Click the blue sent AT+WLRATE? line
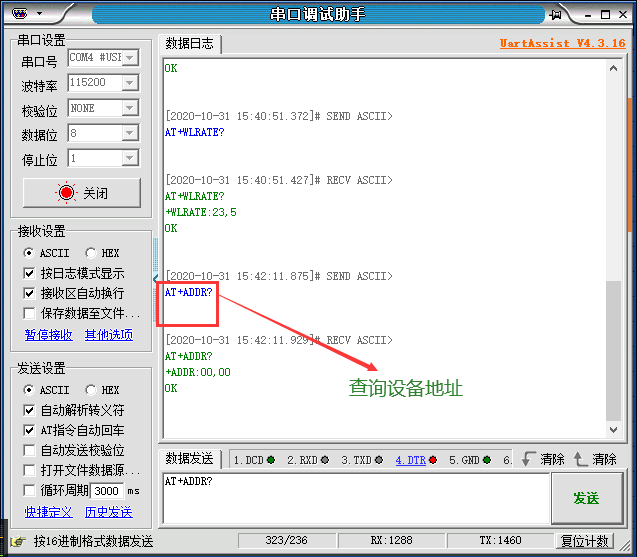637x557 pixels. 195,132
